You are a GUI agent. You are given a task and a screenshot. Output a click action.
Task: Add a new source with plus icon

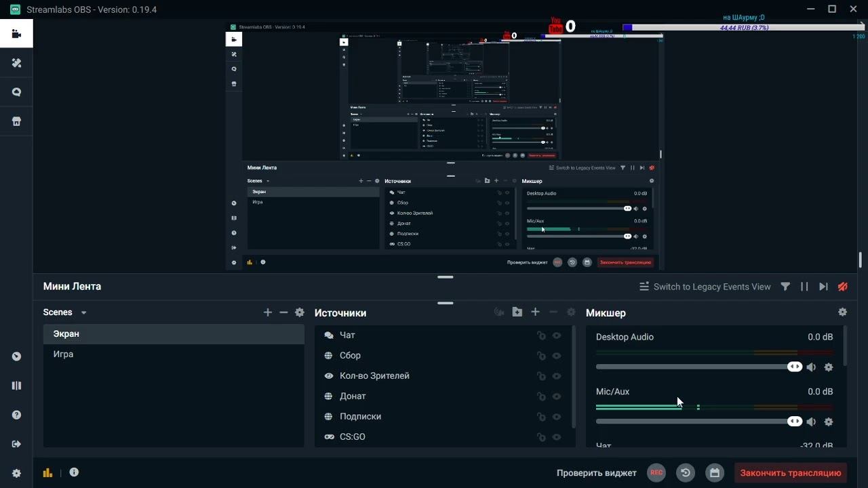(535, 312)
